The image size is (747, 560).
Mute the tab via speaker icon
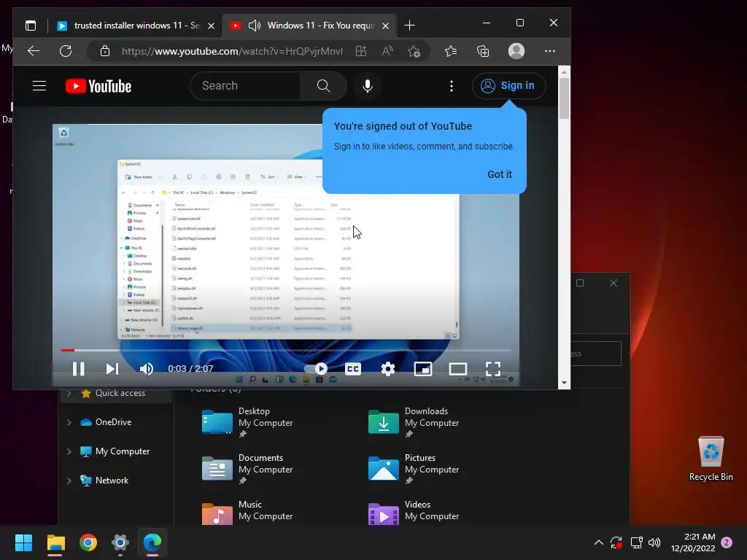click(255, 26)
